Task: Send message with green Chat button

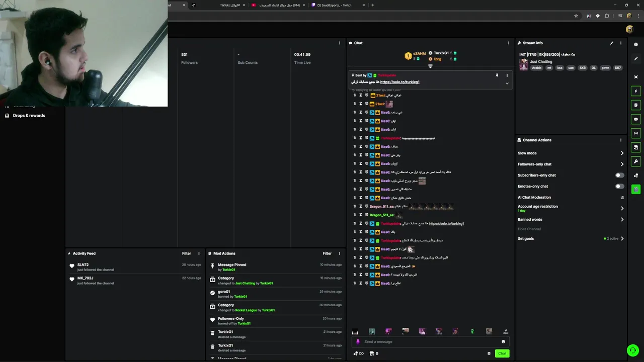Action: point(502,353)
